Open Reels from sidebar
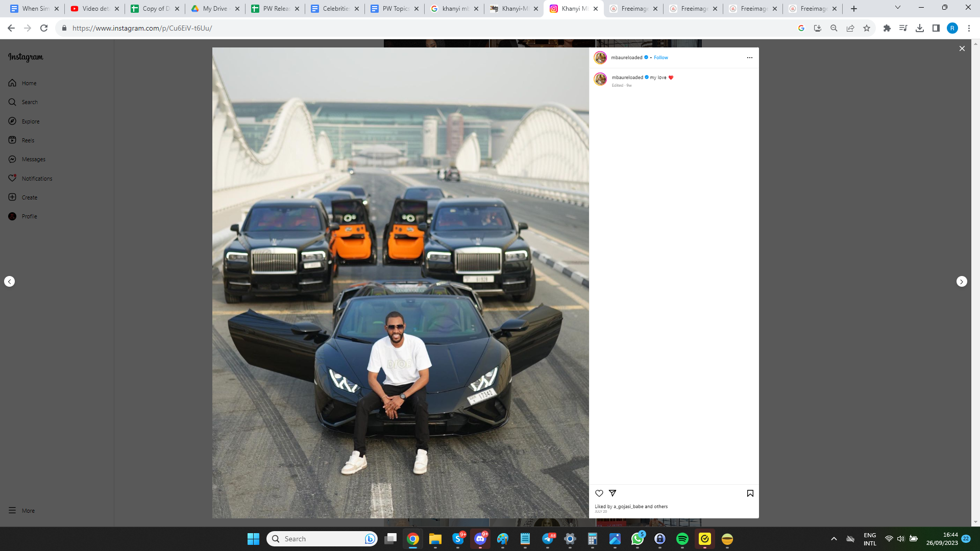The height and width of the screenshot is (551, 980). [28, 140]
